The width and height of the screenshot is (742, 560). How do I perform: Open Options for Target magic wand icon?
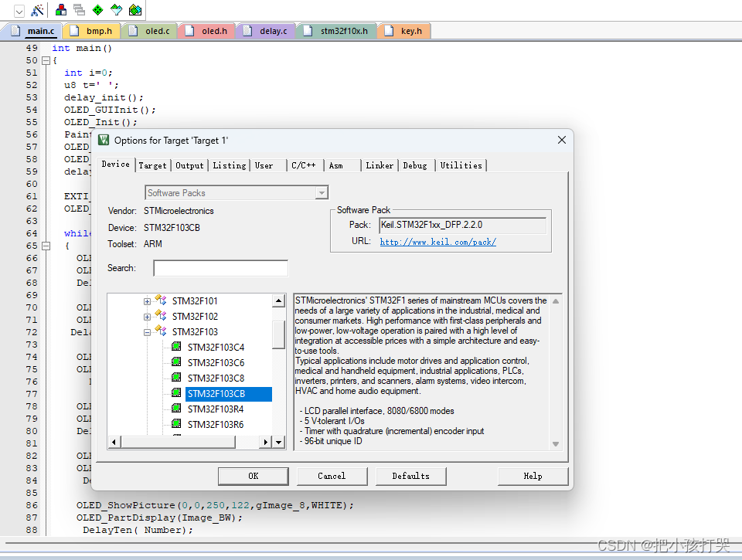37,10
